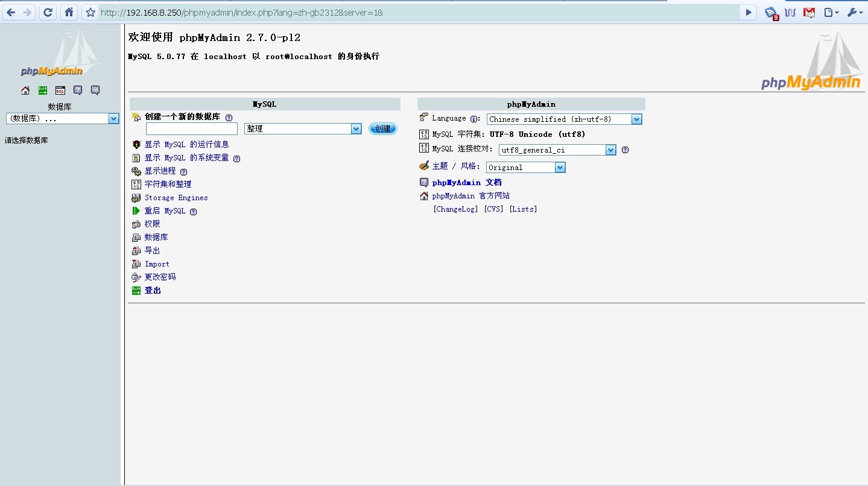Click house icon for phpMyAdmin 官方网站
Screen dimensions: 868x486
424,196
